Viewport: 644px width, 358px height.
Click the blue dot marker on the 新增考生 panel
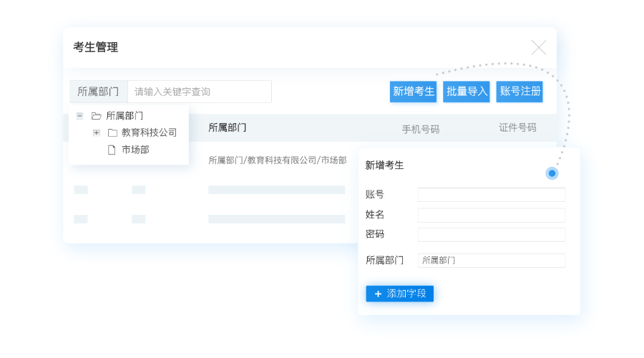tap(552, 173)
